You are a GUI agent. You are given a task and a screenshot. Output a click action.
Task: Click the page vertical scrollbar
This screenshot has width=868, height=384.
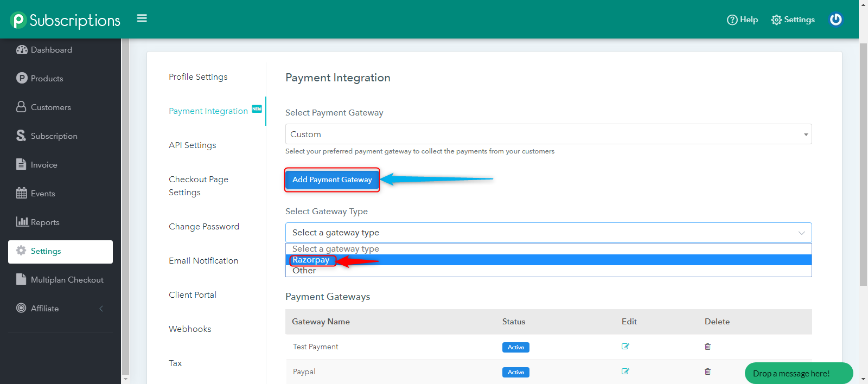point(863,164)
